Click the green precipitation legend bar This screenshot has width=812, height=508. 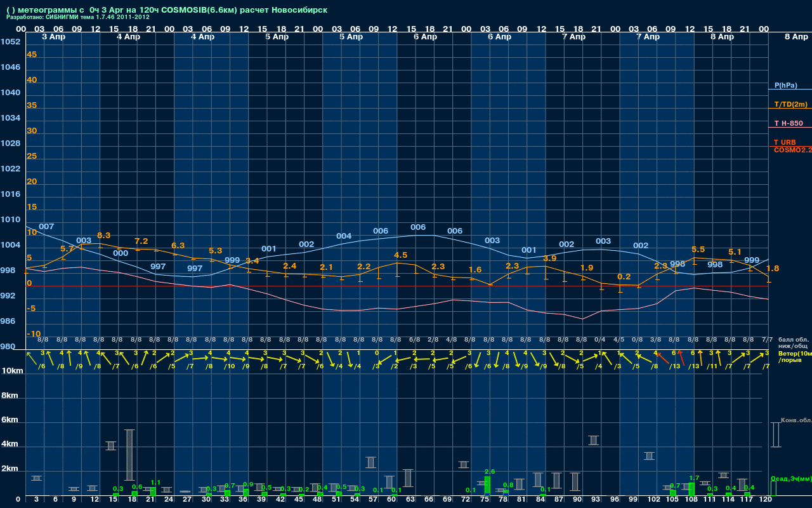[x=773, y=488]
